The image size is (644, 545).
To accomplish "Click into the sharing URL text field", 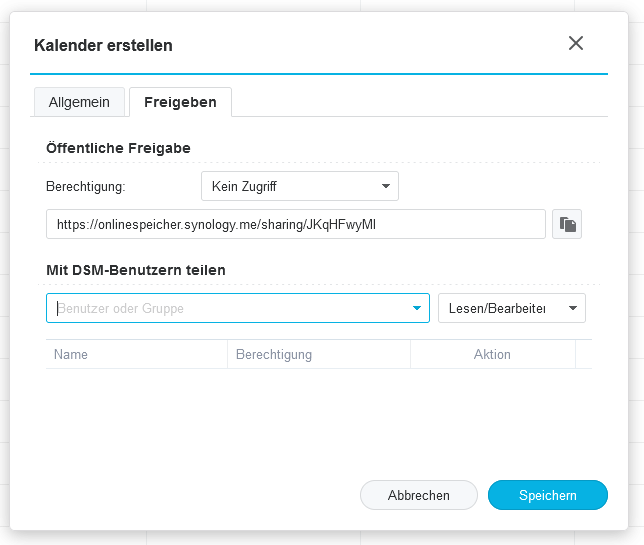I will click(296, 224).
